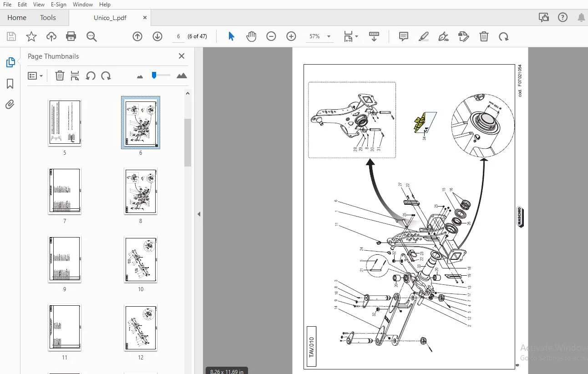Open the Edit menu
Viewport: 588px width, 374px height.
[22, 5]
